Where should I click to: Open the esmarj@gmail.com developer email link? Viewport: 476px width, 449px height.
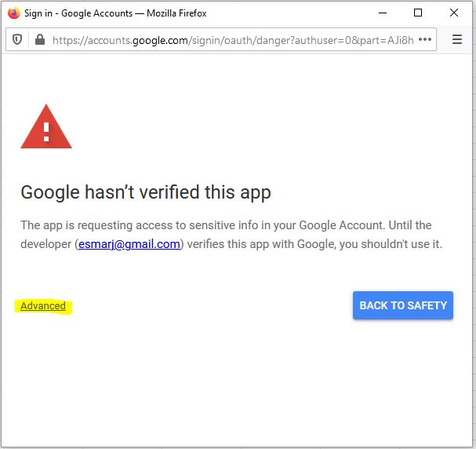[129, 244]
